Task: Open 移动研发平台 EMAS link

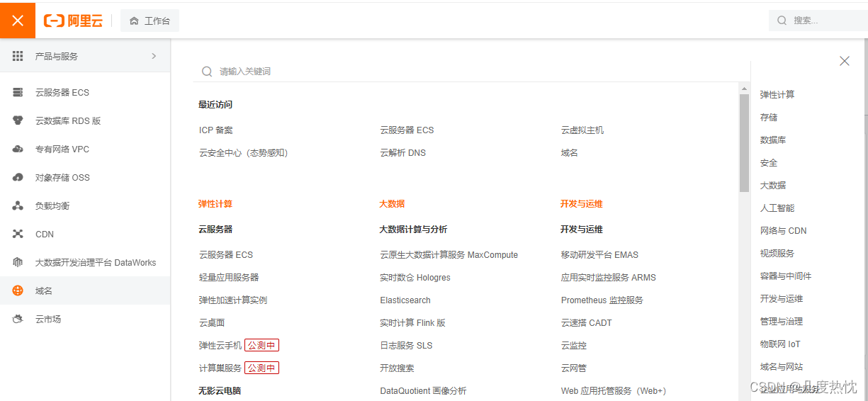Action: tap(599, 255)
